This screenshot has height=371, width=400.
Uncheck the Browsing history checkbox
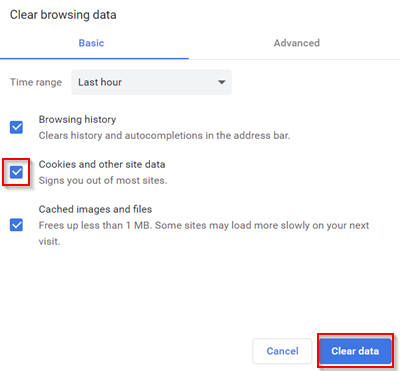pyautogui.click(x=16, y=127)
